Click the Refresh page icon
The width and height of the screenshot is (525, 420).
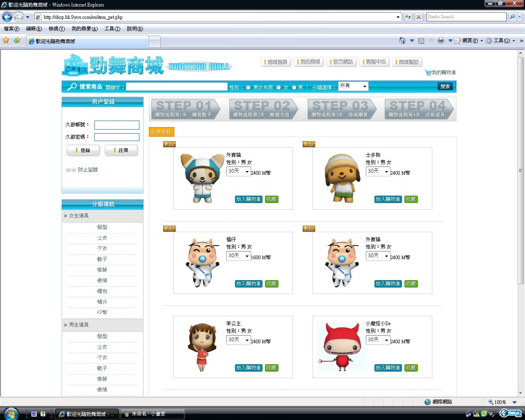coord(408,17)
